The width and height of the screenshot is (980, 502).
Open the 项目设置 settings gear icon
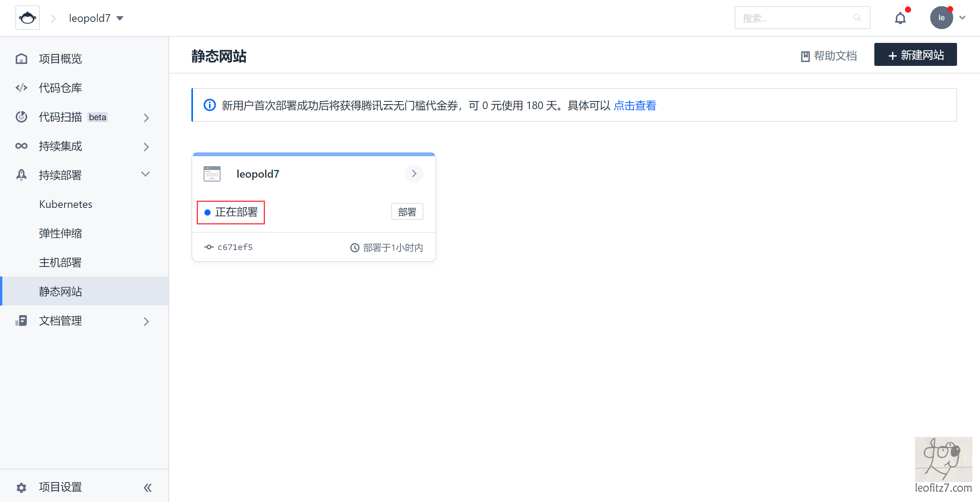click(21, 487)
